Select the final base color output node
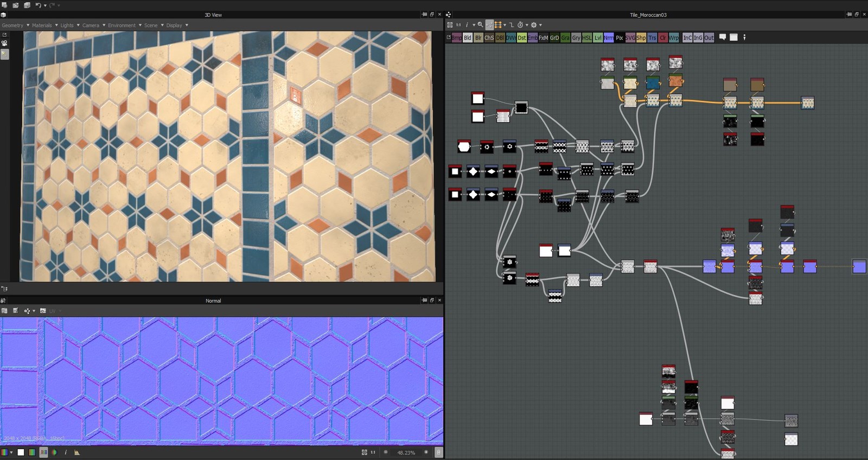The height and width of the screenshot is (460, 868). pos(808,103)
